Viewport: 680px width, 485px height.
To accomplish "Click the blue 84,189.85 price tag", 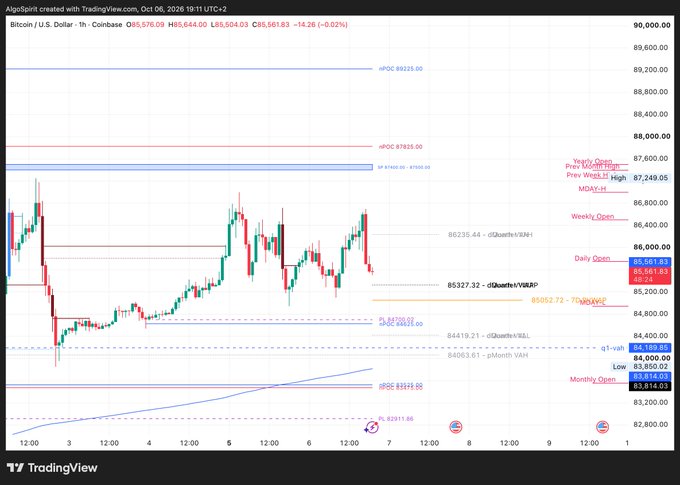I will pos(650,347).
